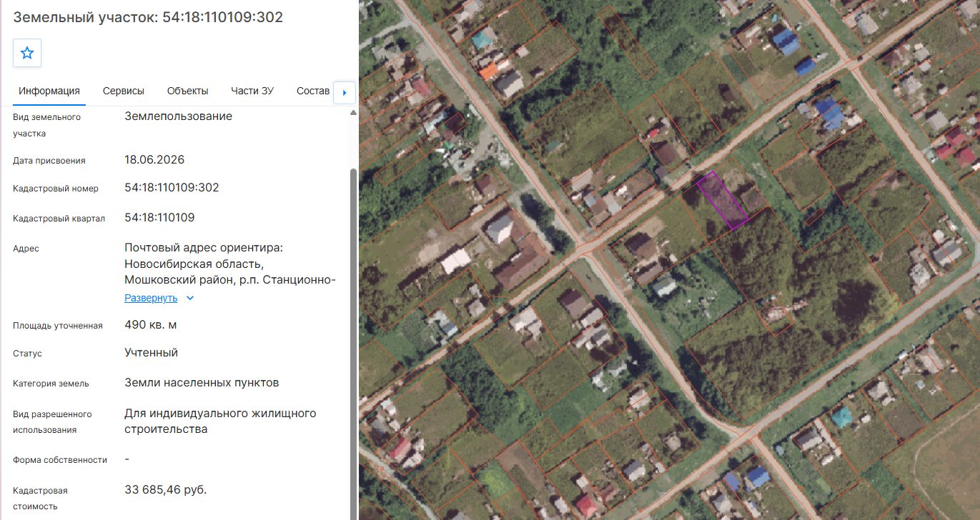980x520 pixels.
Task: Click the Кадастровый номер value 54:18:110109:302
Action: coord(172,188)
